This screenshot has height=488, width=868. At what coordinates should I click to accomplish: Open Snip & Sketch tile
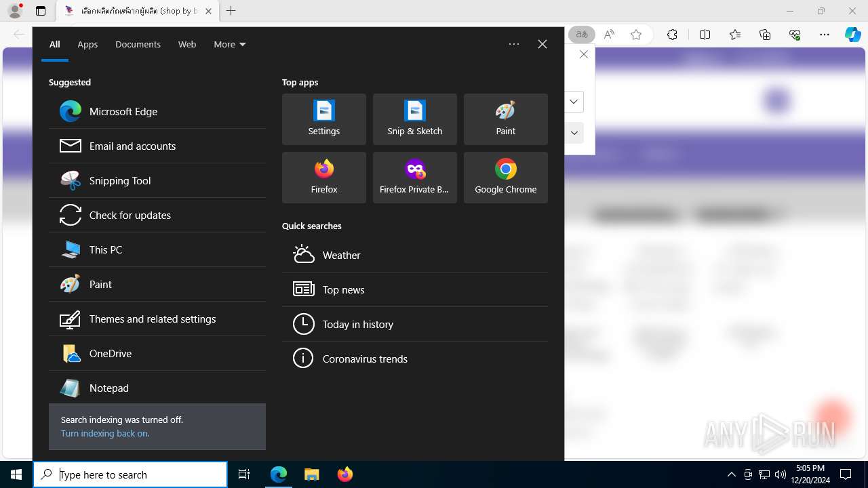click(x=415, y=119)
